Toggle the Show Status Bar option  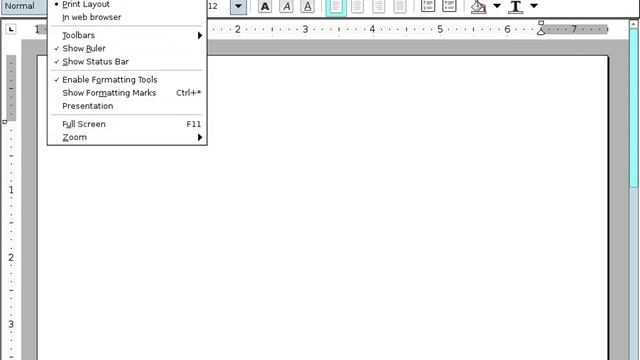pos(127,62)
